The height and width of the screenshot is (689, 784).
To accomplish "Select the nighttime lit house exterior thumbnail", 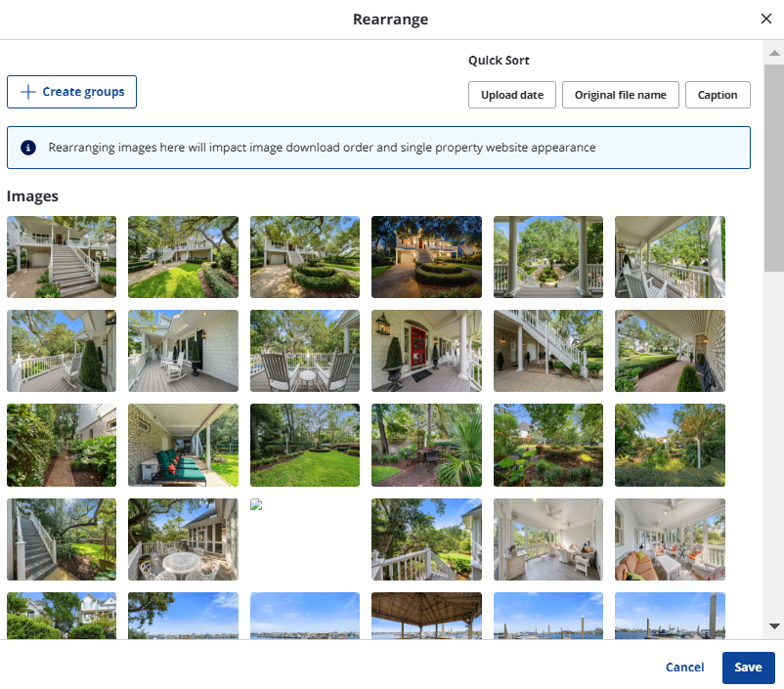I will point(426,257).
